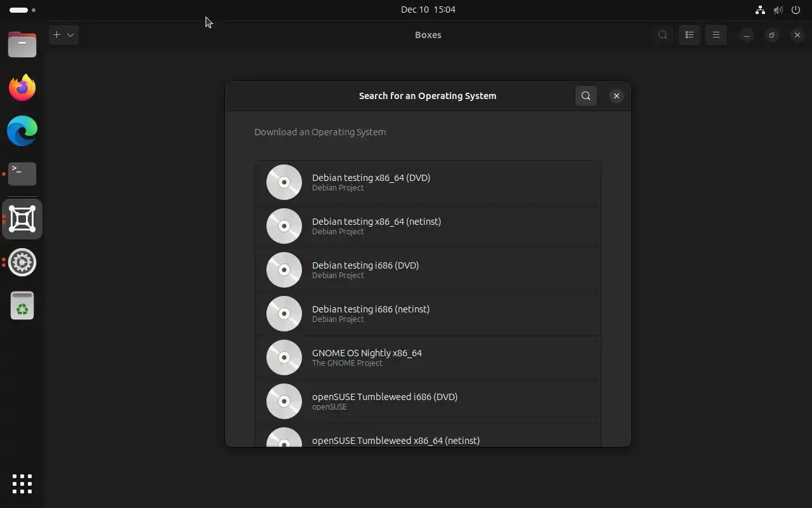Click the network icon in the top bar

tap(760, 10)
